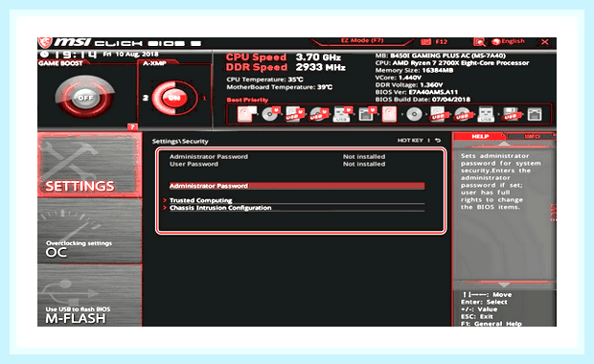This screenshot has height=364, width=594.
Task: Toggle the GAME BOOST knob
Action: pyautogui.click(x=85, y=98)
